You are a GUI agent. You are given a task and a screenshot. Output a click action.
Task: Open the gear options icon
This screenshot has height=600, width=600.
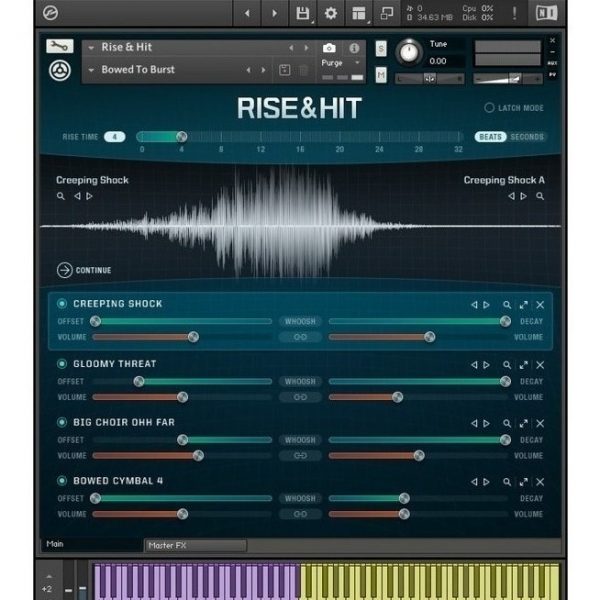point(331,13)
